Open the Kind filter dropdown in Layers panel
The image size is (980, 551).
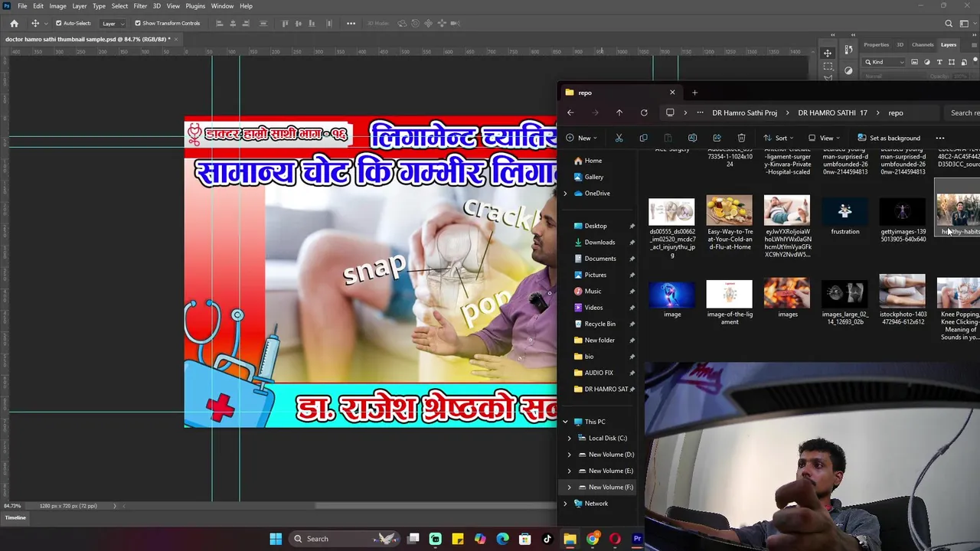pos(884,62)
